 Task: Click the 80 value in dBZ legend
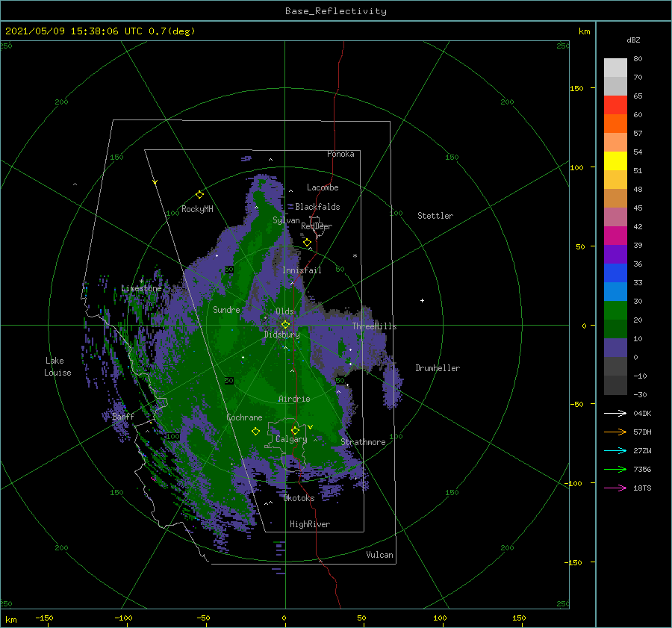(x=638, y=59)
